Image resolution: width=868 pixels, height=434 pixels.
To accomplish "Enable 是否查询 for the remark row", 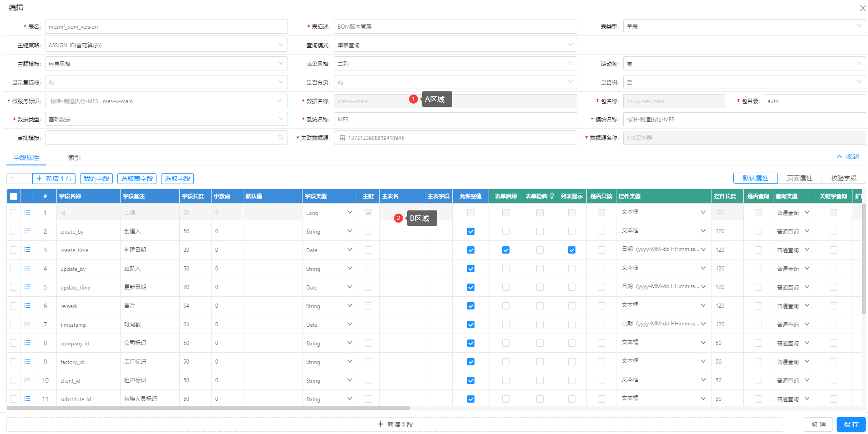I will click(x=758, y=306).
